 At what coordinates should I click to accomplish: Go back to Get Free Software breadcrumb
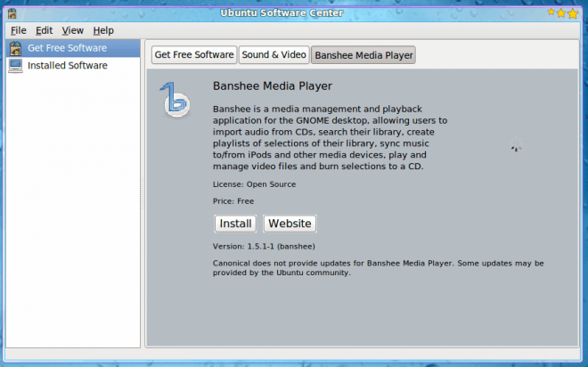[x=193, y=55]
